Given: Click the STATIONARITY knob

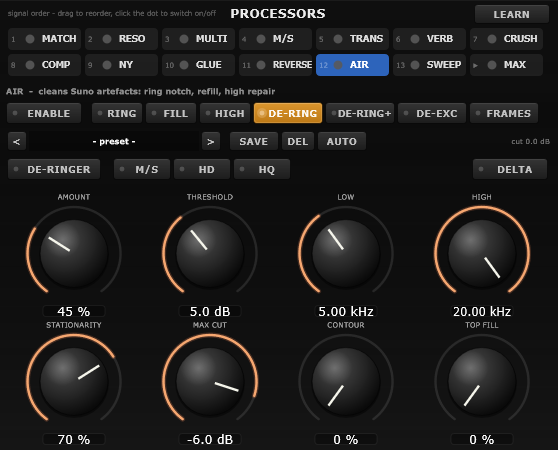Looking at the screenshot, I should pyautogui.click(x=74, y=381).
